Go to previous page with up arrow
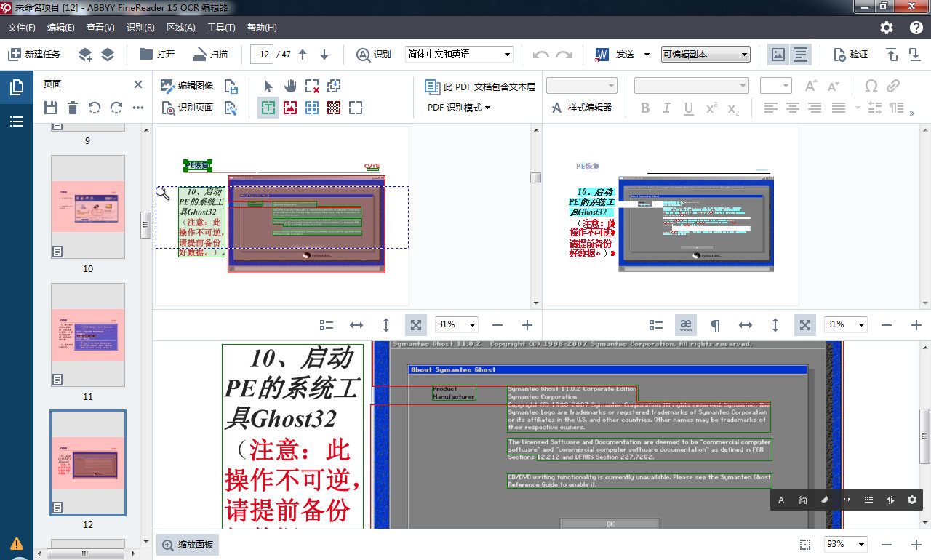Image resolution: width=931 pixels, height=560 pixels. [303, 55]
